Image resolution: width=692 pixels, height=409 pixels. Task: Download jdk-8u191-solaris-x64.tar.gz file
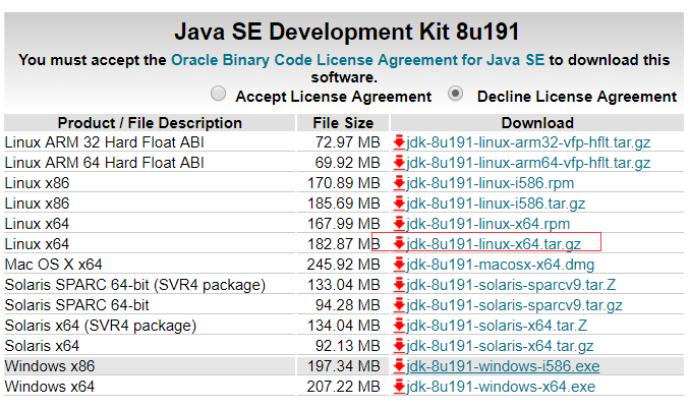tap(500, 345)
